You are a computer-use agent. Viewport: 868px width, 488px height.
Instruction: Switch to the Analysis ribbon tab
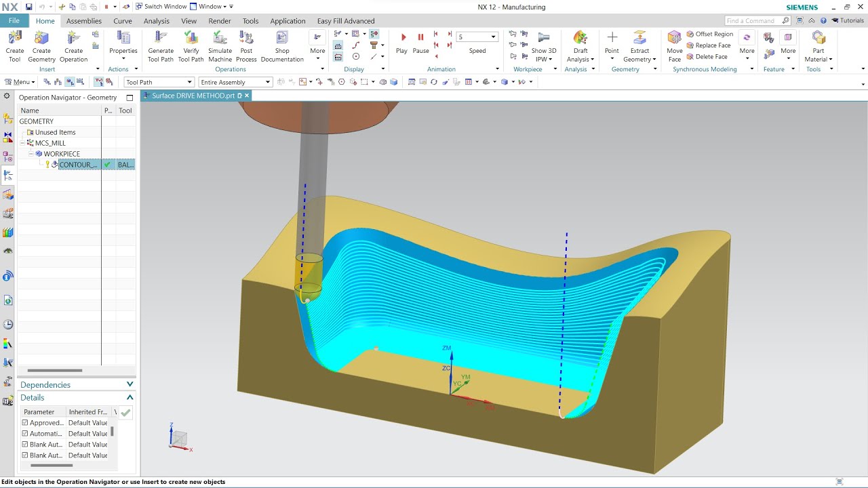click(157, 21)
